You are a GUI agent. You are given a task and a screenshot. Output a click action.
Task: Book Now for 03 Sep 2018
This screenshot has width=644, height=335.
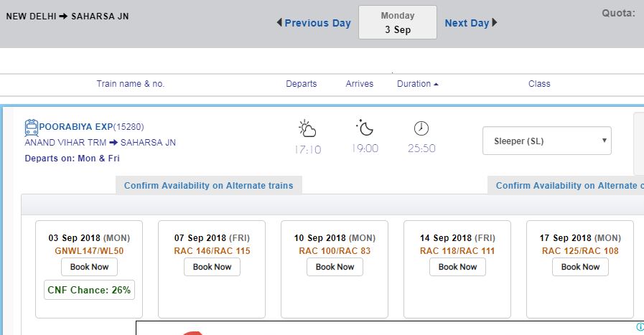[x=89, y=267]
